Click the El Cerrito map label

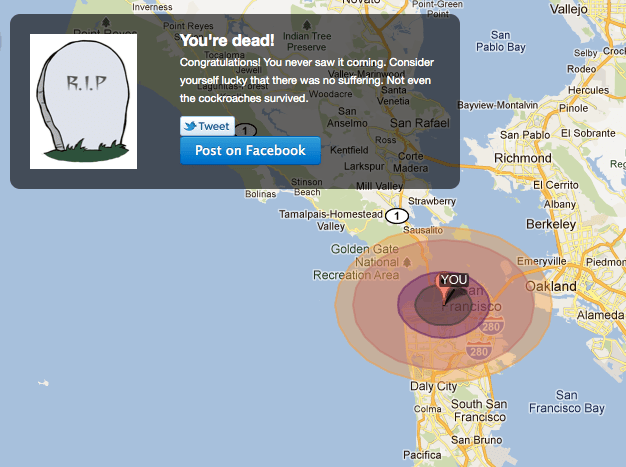pos(556,185)
